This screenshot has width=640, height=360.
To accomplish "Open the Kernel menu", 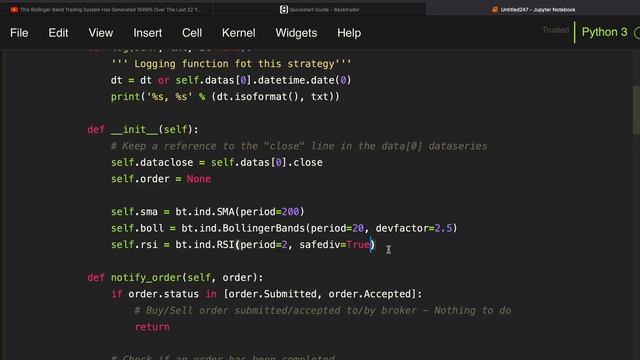I will [238, 33].
